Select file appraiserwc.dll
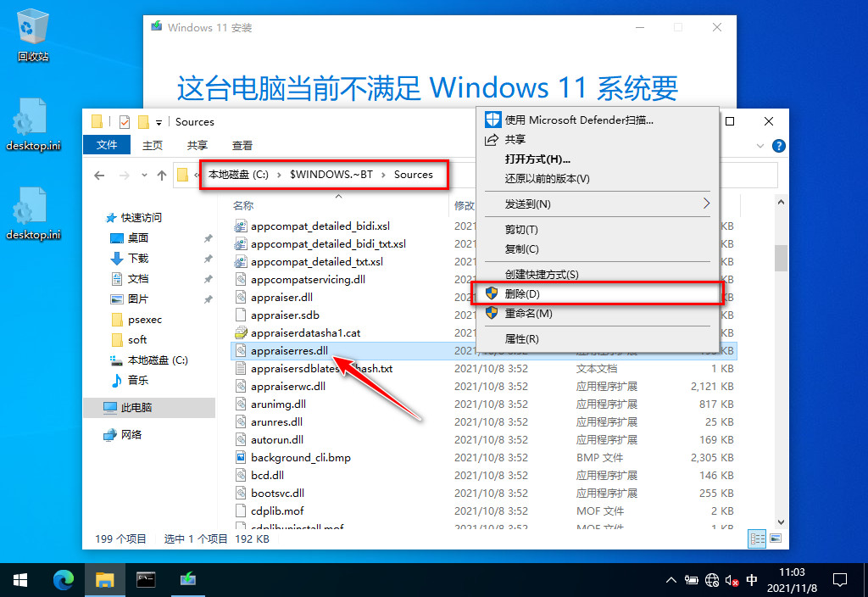This screenshot has height=597, width=868. coord(288,386)
